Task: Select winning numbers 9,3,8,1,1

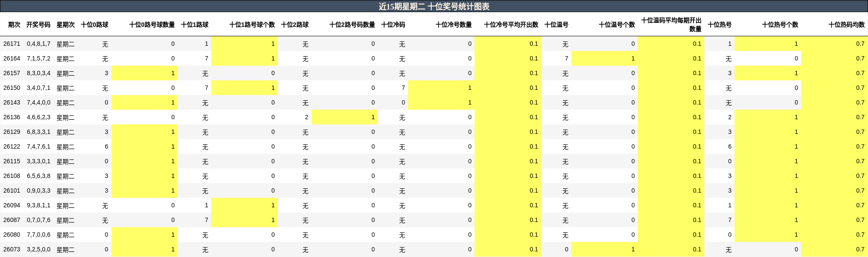Action: (x=38, y=205)
